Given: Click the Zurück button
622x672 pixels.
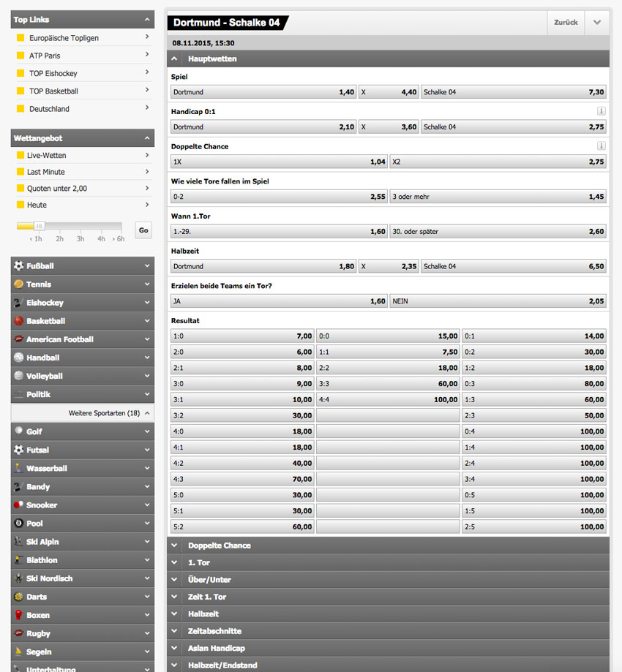Looking at the screenshot, I should [x=566, y=22].
